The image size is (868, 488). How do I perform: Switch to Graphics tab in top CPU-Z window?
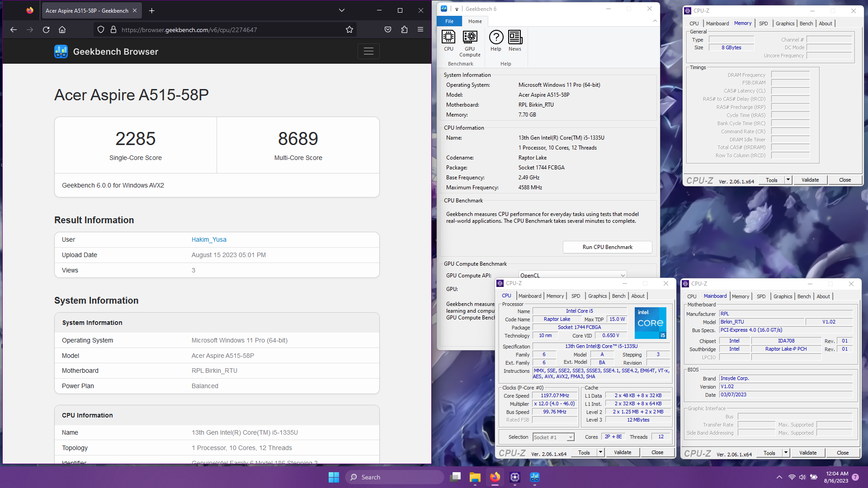click(x=785, y=23)
